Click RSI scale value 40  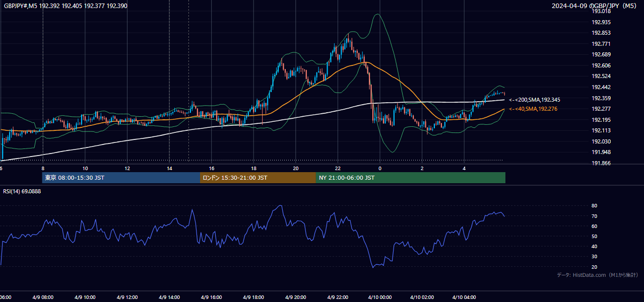coord(594,246)
